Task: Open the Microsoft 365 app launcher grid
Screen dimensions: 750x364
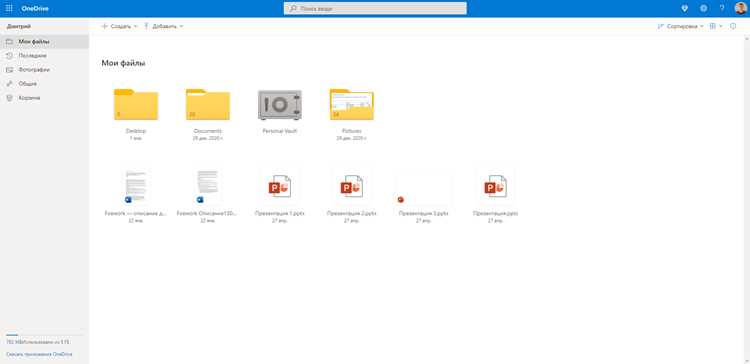Action: pos(9,8)
